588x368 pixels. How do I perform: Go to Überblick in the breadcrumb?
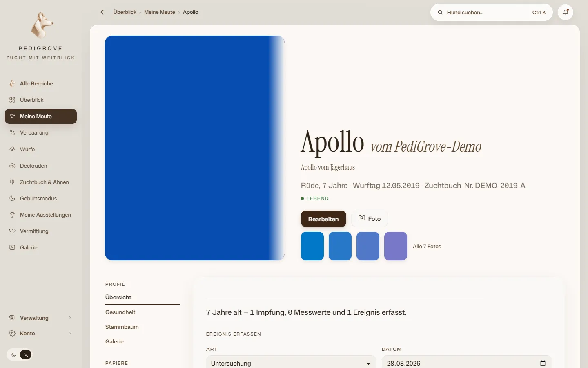tap(125, 12)
